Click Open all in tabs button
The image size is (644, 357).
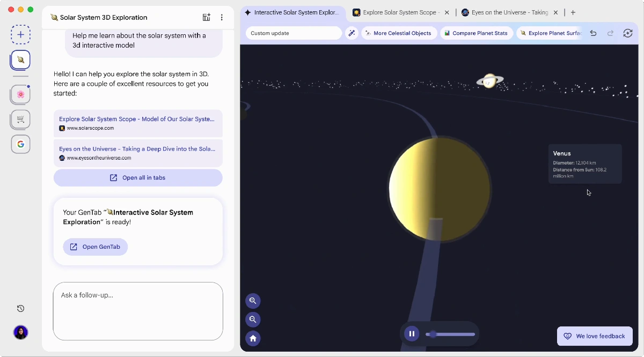click(138, 178)
